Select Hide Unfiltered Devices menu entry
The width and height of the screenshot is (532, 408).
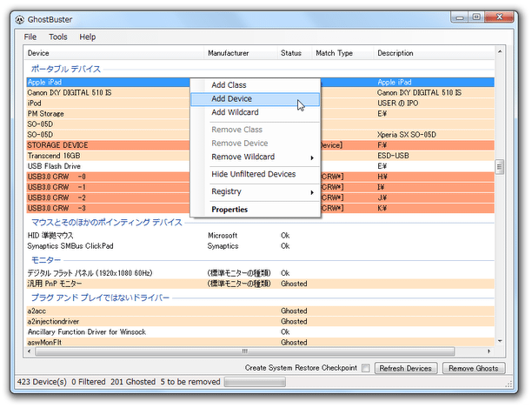pyautogui.click(x=256, y=174)
